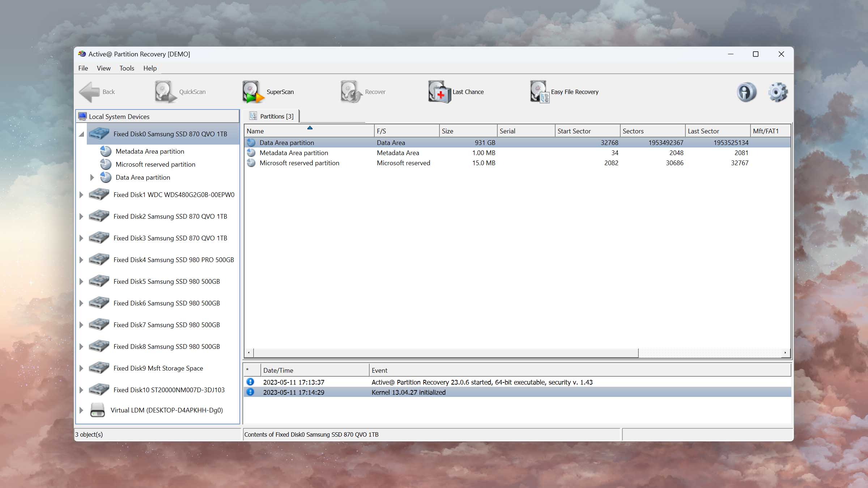Image resolution: width=868 pixels, height=488 pixels.
Task: Click Microsoft reserved row icon in table
Action: 251,163
